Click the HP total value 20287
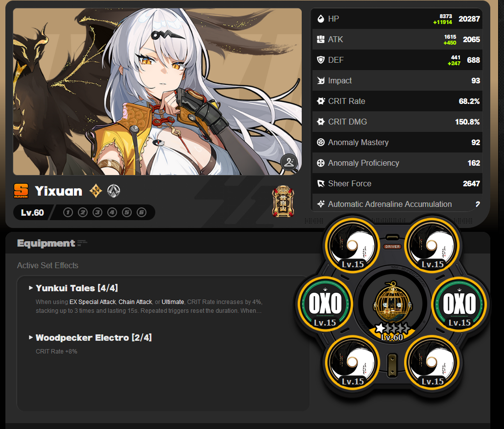 tap(469, 19)
